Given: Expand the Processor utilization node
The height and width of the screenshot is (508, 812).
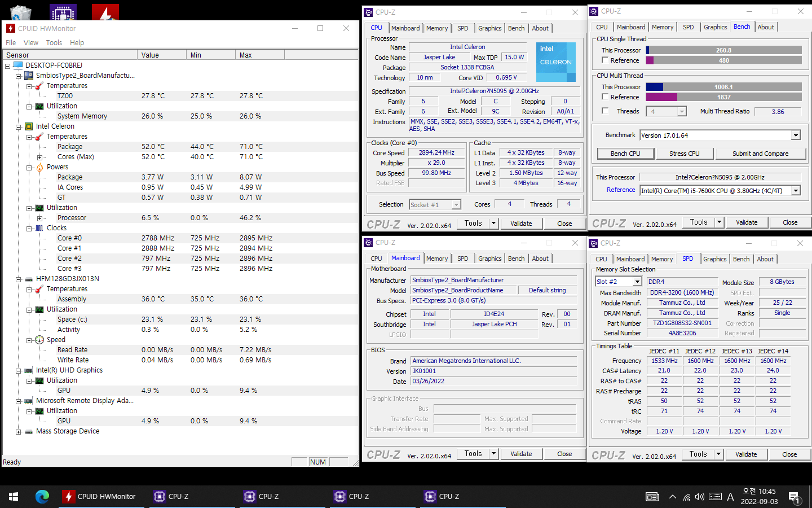Looking at the screenshot, I should tap(39, 218).
